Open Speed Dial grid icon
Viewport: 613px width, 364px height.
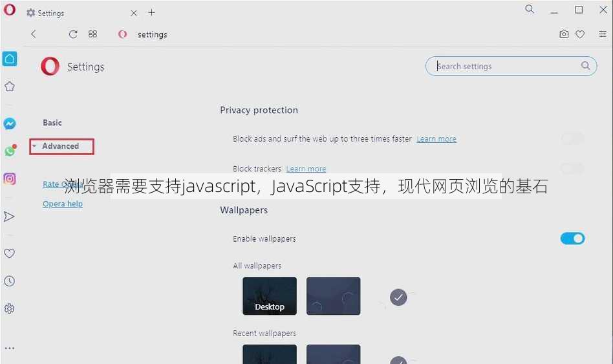[92, 34]
